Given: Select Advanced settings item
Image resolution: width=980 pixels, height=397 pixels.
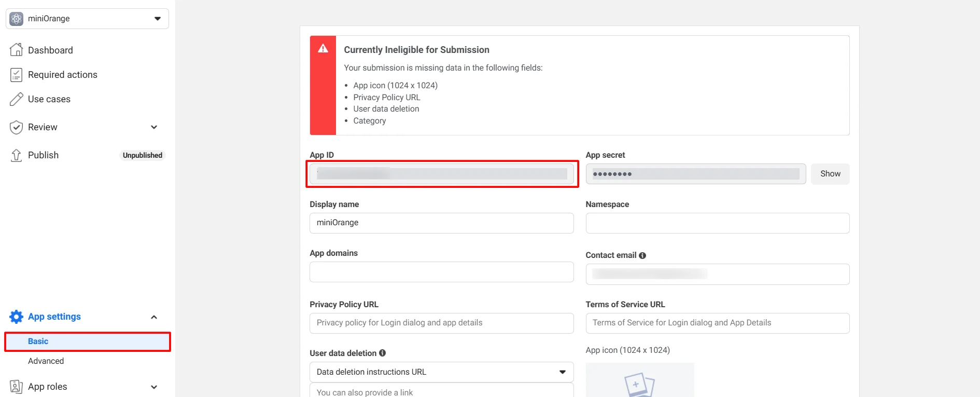Looking at the screenshot, I should click(46, 361).
